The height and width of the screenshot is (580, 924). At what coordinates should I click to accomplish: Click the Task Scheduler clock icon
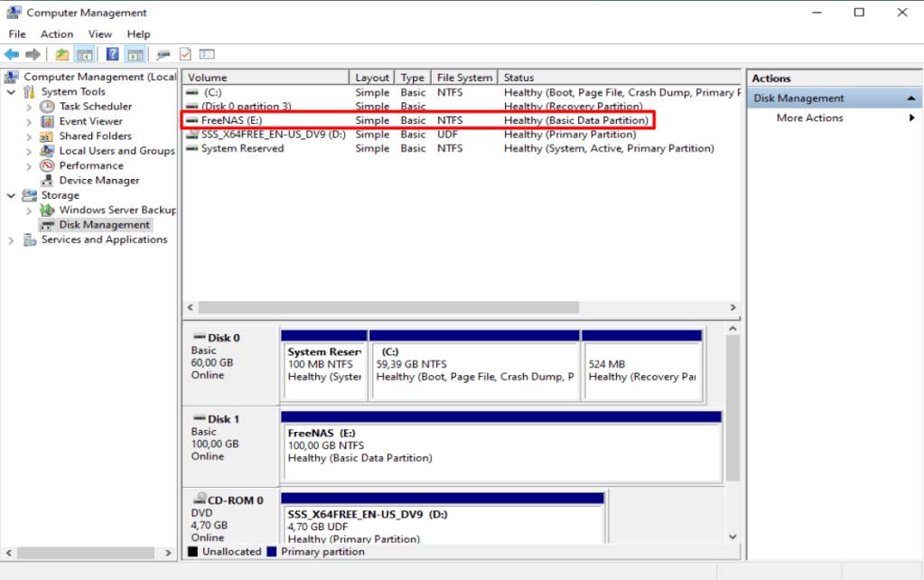click(47, 106)
